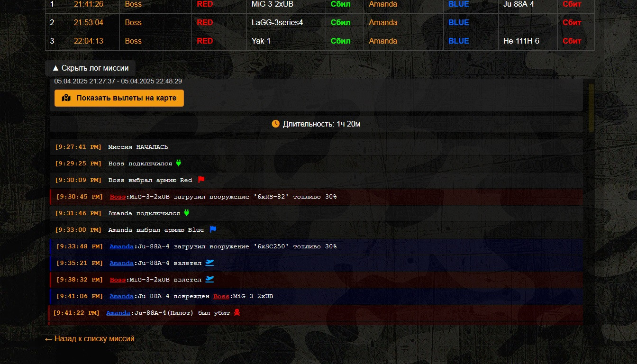Click the orange clock icon beside Длительность
The width and height of the screenshot is (637, 364).
coord(276,124)
